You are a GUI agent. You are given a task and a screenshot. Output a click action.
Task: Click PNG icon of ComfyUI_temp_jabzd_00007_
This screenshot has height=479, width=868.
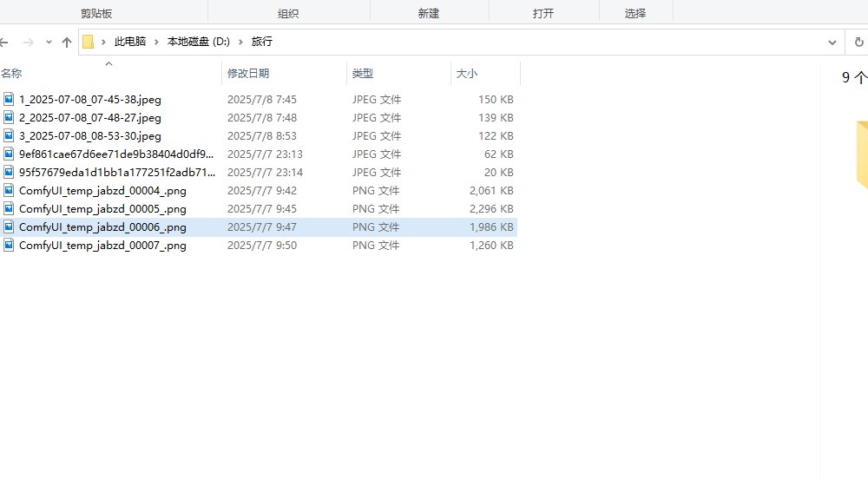pyautogui.click(x=9, y=245)
